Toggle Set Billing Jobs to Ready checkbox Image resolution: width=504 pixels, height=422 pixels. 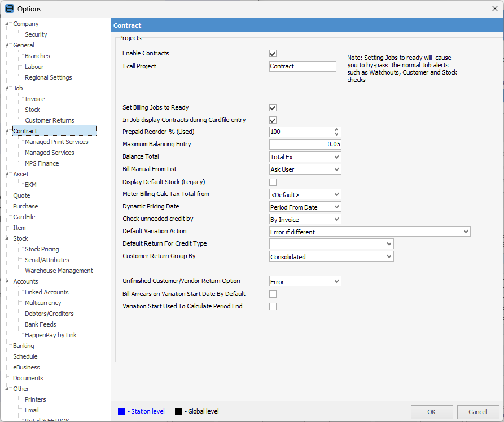tap(273, 108)
